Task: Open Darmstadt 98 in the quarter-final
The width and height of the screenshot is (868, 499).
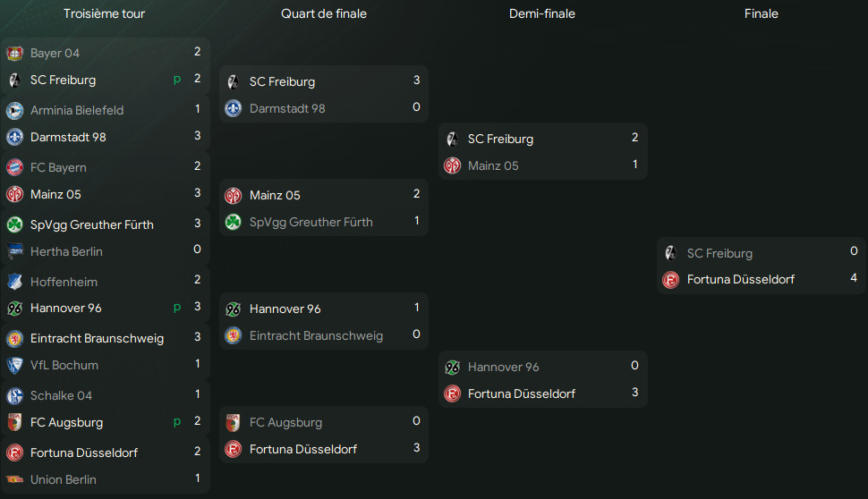Action: coord(286,108)
